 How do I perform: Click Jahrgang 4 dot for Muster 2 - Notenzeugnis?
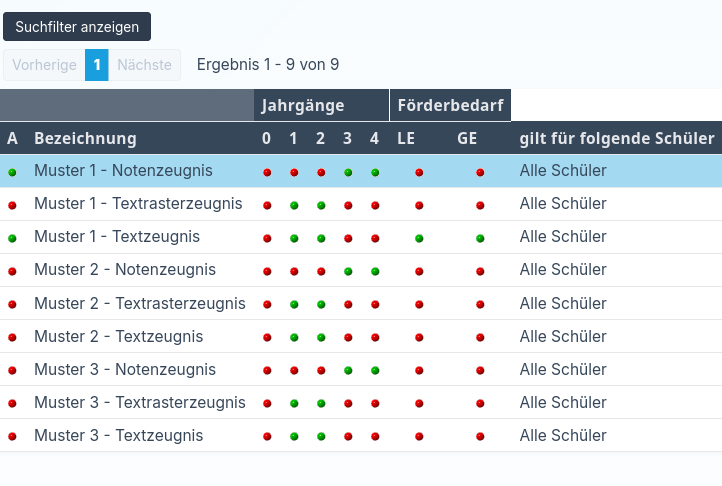[x=375, y=271]
